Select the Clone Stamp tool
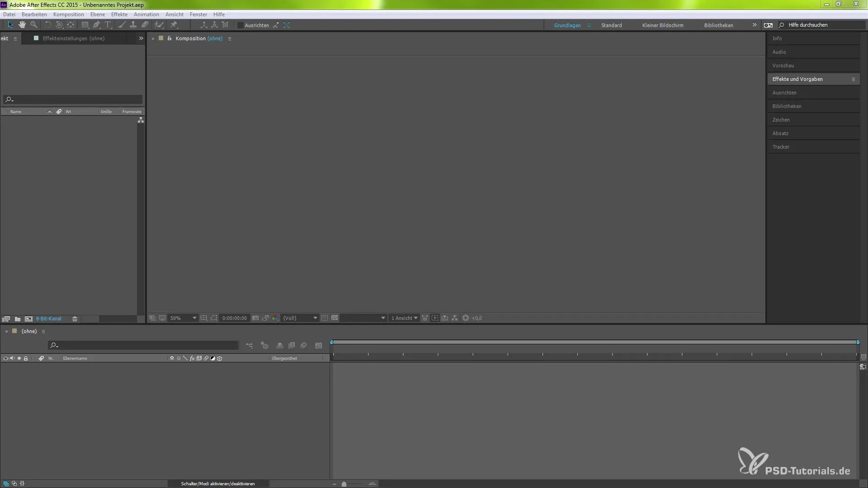 [x=133, y=25]
